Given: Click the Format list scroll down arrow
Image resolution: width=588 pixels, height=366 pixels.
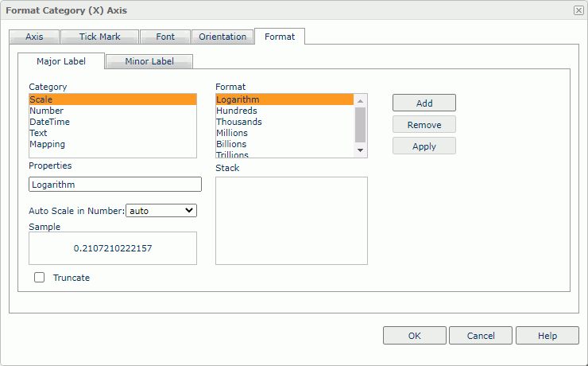Looking at the screenshot, I should coord(361,150).
